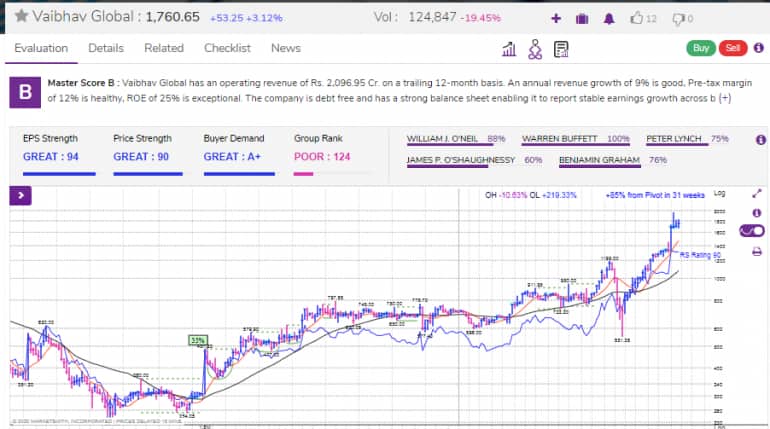Click RS Rating 90 label on chart
The width and height of the screenshot is (770, 429).
click(700, 255)
